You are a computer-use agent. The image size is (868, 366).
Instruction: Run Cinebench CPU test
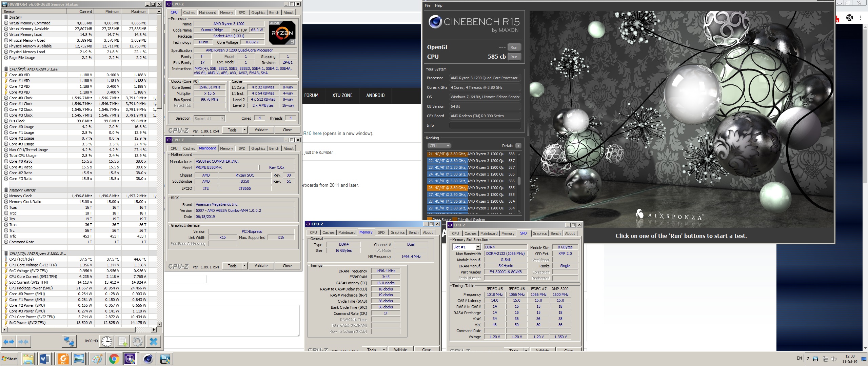click(514, 57)
